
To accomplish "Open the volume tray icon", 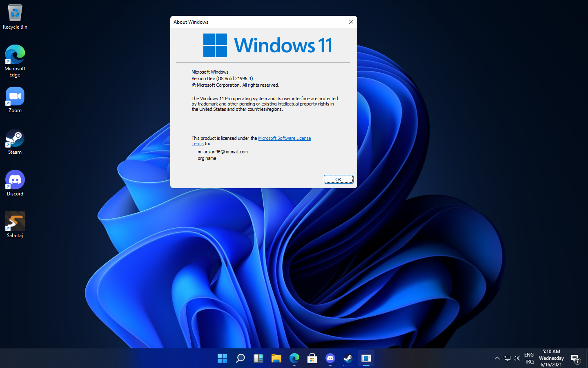I will [x=517, y=358].
